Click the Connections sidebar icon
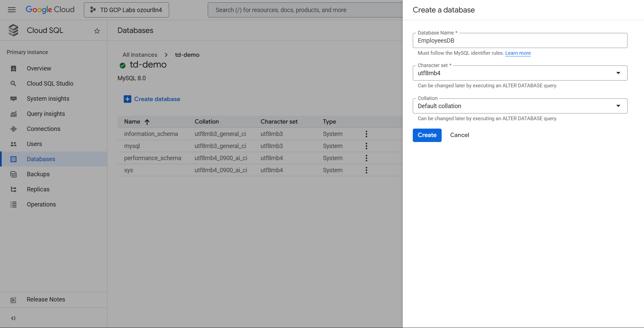This screenshot has height=328, width=644. [13, 129]
